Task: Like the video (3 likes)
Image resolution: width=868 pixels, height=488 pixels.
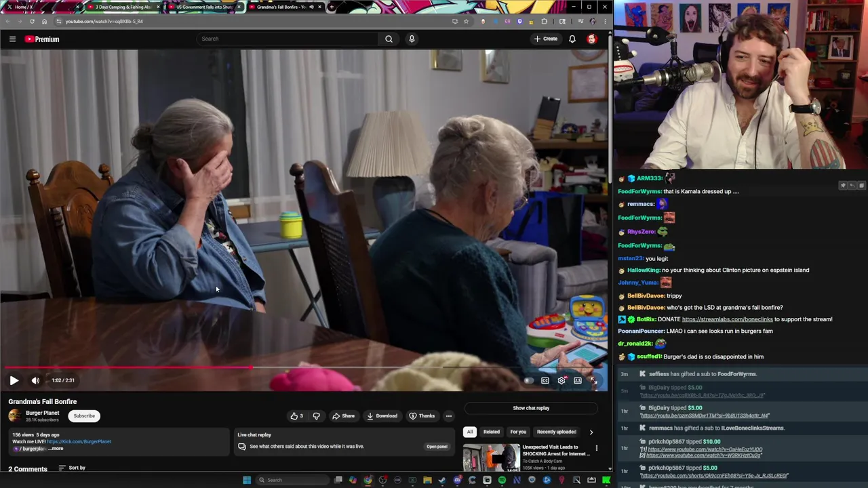Action: tap(296, 416)
